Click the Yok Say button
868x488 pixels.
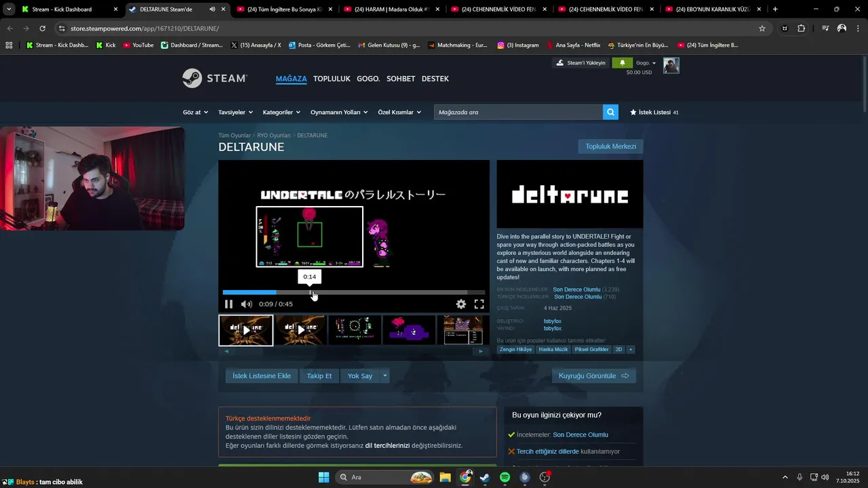360,375
